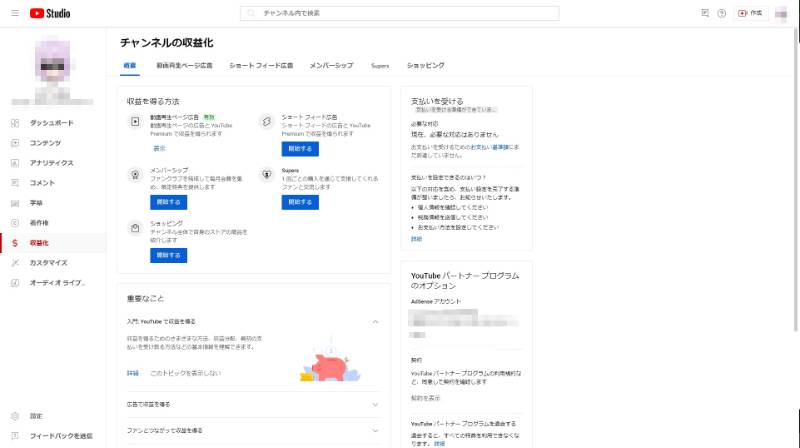800x448 pixels.
Task: Click 開始する for Shorts feed ads
Action: (300, 149)
